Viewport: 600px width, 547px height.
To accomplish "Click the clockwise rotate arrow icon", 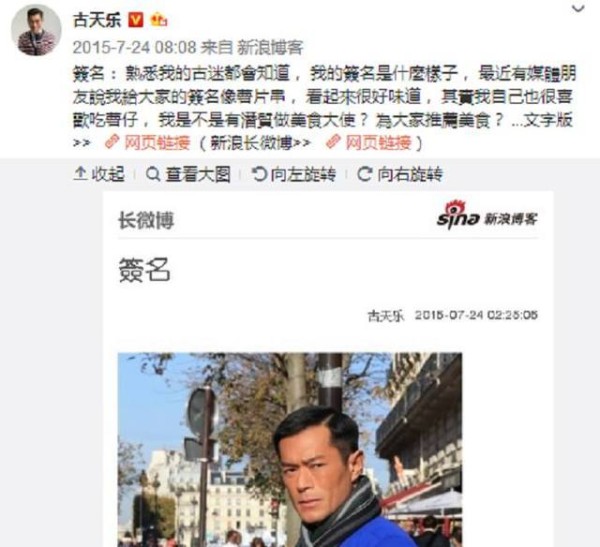I will (x=365, y=174).
